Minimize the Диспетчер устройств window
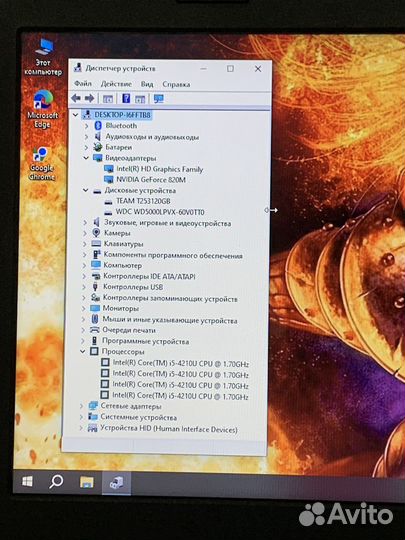 click(204, 68)
